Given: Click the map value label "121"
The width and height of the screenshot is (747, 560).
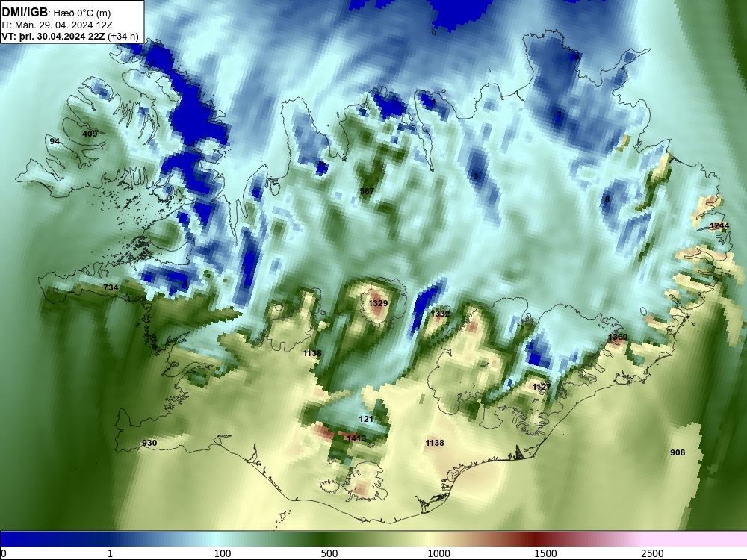Looking at the screenshot, I should (366, 419).
